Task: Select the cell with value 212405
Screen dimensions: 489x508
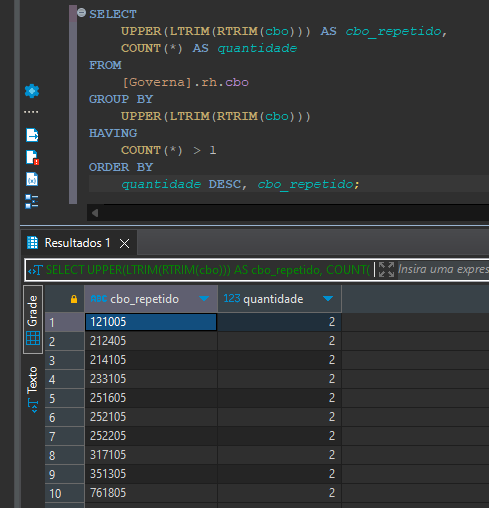Action: click(x=151, y=341)
